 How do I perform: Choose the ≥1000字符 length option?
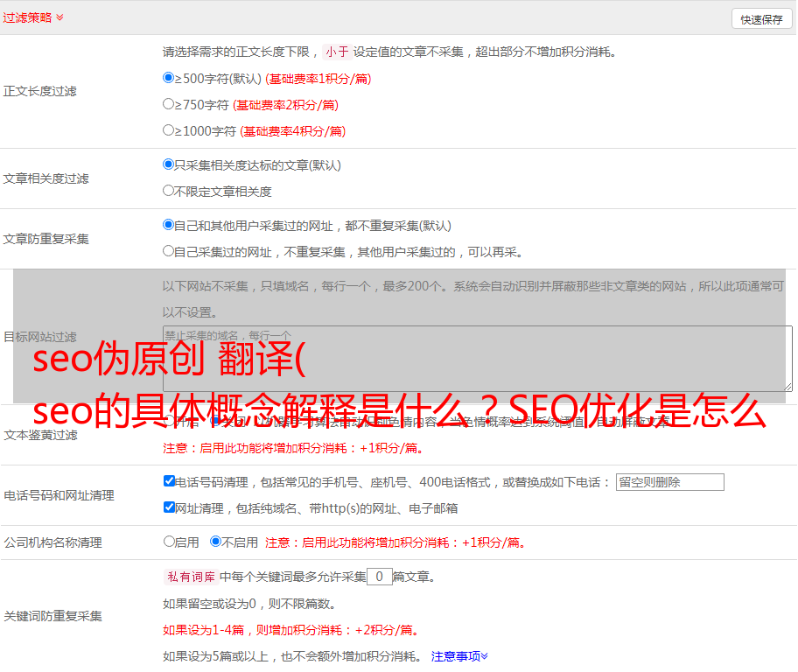click(x=169, y=130)
